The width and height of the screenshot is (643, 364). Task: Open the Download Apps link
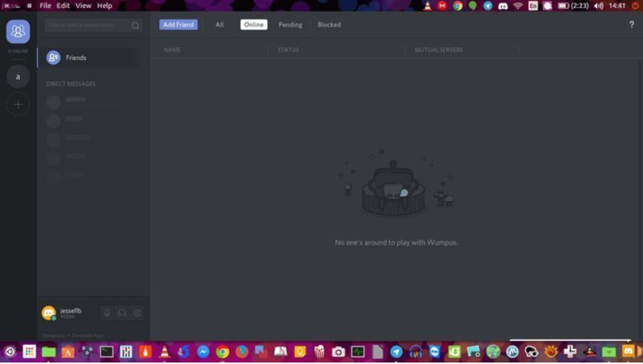point(88,335)
